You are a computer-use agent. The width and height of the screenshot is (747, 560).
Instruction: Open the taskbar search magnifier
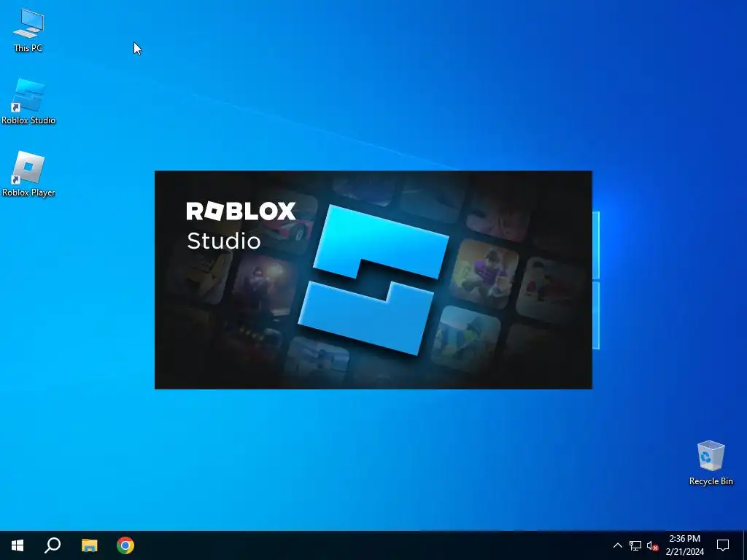click(53, 545)
